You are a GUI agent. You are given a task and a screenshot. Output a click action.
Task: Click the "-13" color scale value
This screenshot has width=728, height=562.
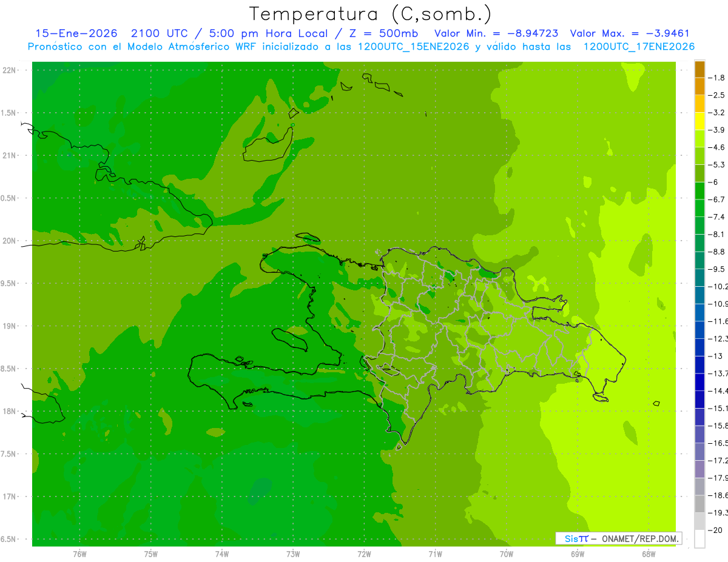tap(716, 356)
